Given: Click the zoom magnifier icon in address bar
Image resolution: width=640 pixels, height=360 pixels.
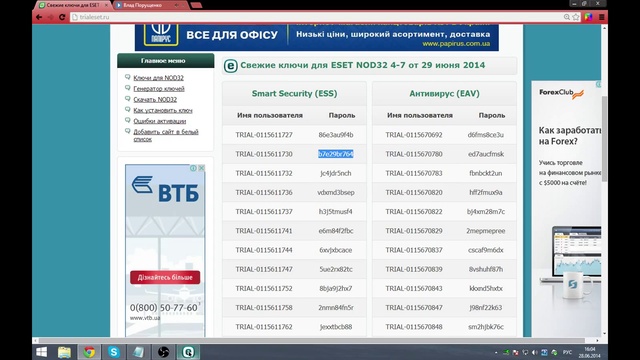Looking at the screenshot, I should point(567,17).
